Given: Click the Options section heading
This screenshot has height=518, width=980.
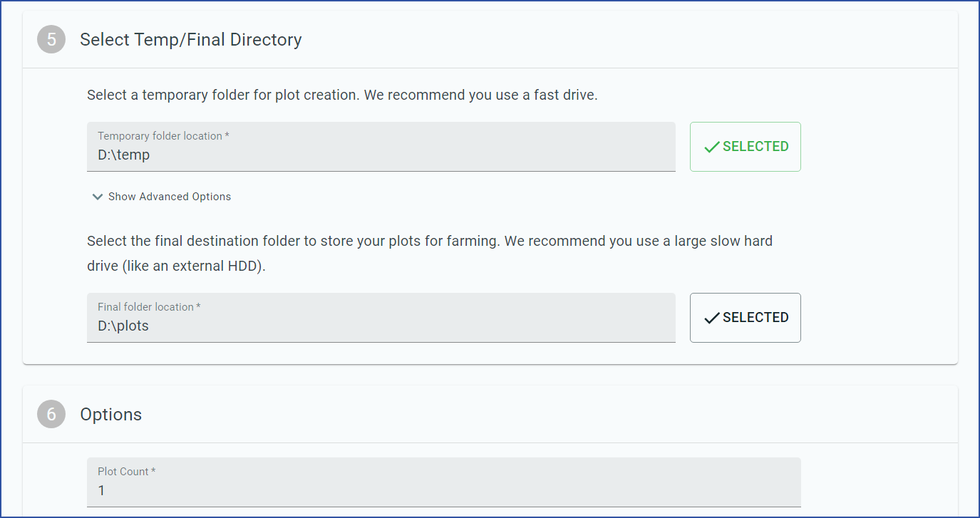Looking at the screenshot, I should 111,415.
